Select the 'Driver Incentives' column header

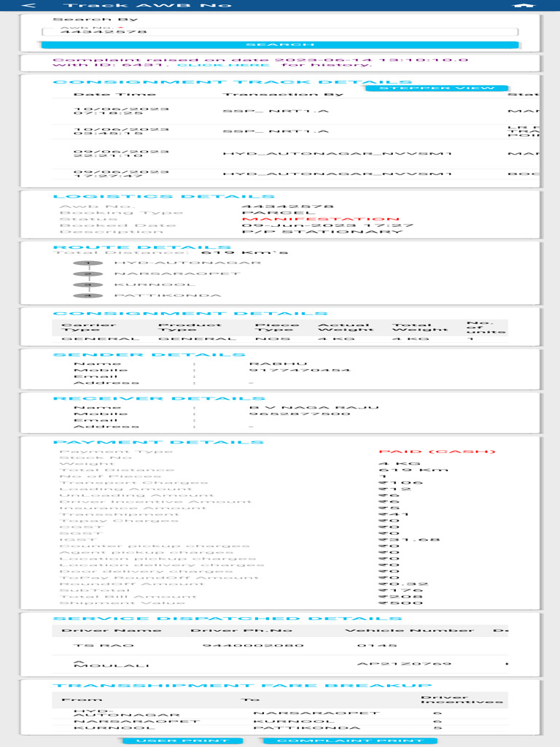tap(462, 700)
